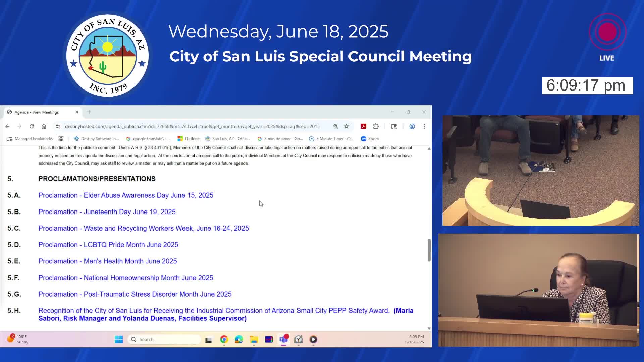Open the Destiny Software bookmark
The width and height of the screenshot is (644, 362).
pyautogui.click(x=96, y=139)
